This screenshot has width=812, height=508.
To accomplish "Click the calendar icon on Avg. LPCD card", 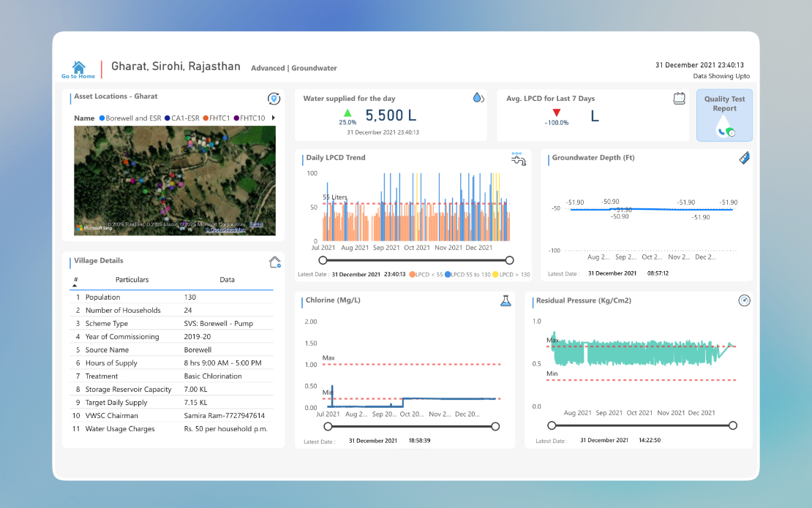I will coord(679,96).
